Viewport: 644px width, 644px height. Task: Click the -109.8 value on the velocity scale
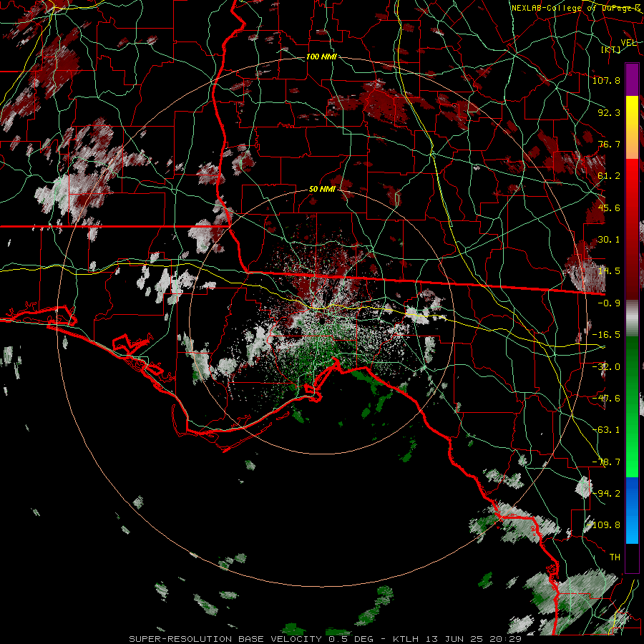click(x=604, y=525)
